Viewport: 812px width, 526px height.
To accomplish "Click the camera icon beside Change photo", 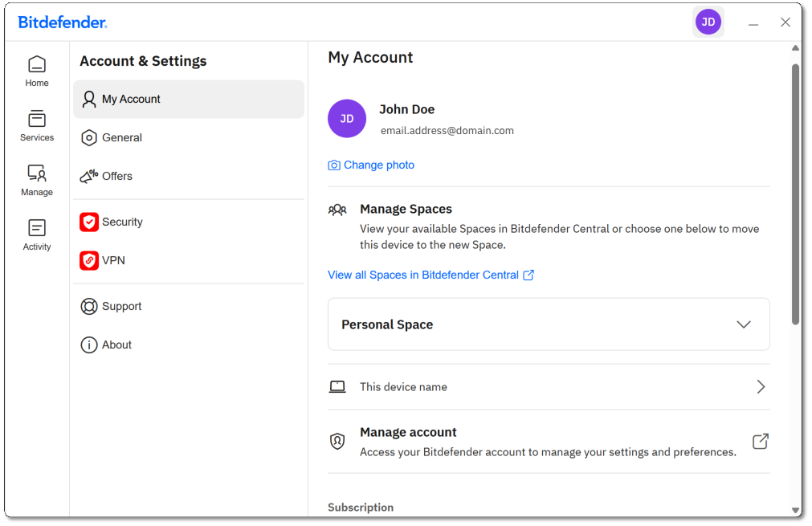I will point(334,165).
